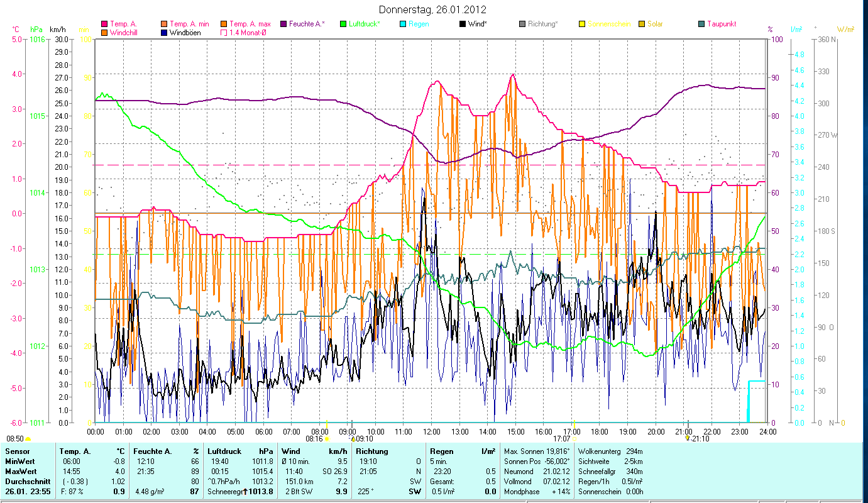Click the gray Richtung legend square

[x=522, y=24]
